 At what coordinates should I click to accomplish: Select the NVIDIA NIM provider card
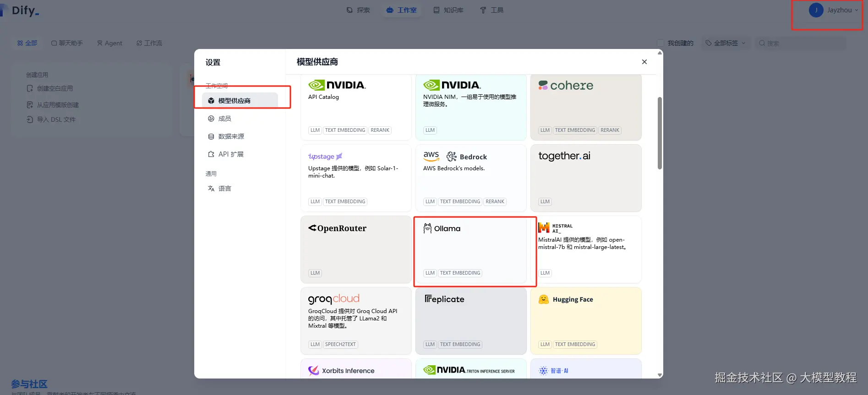[x=471, y=107]
